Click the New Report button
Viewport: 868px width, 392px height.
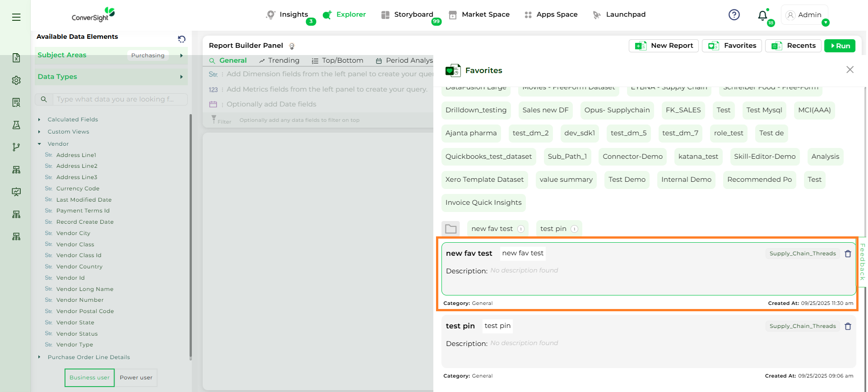pos(664,46)
